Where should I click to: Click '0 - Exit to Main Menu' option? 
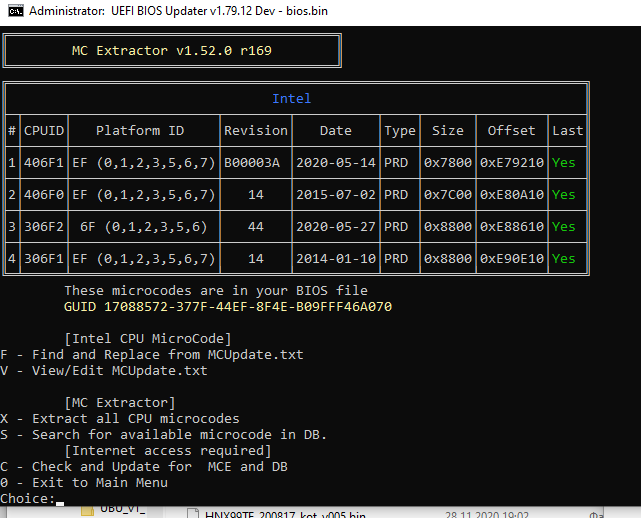[x=84, y=482]
